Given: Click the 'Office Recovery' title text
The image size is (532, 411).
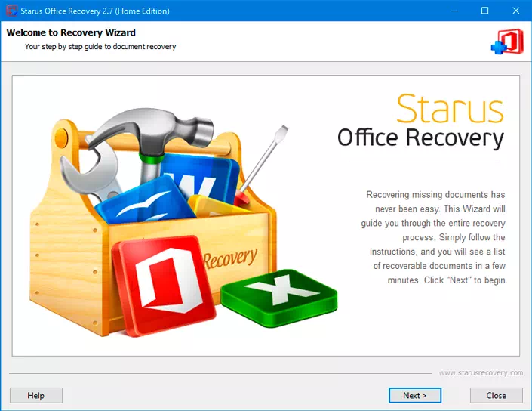Looking at the screenshot, I should coord(421,138).
